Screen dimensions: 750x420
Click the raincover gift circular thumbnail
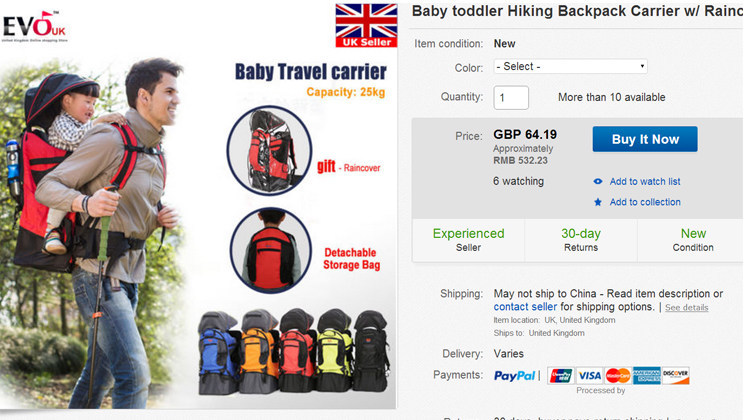point(269,150)
